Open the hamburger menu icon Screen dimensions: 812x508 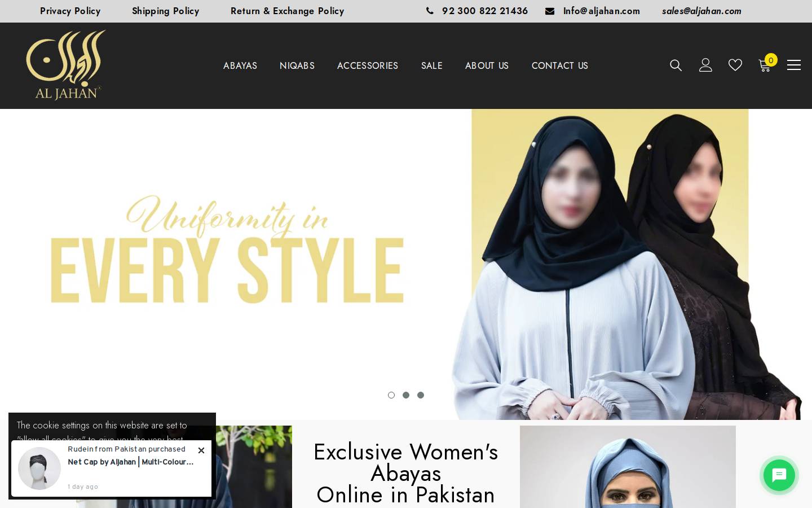[x=794, y=65]
